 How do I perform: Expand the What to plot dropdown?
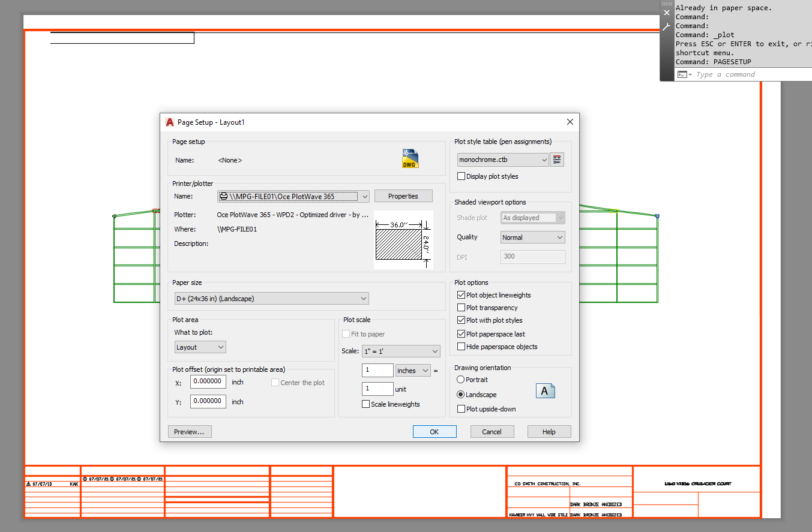tap(221, 347)
